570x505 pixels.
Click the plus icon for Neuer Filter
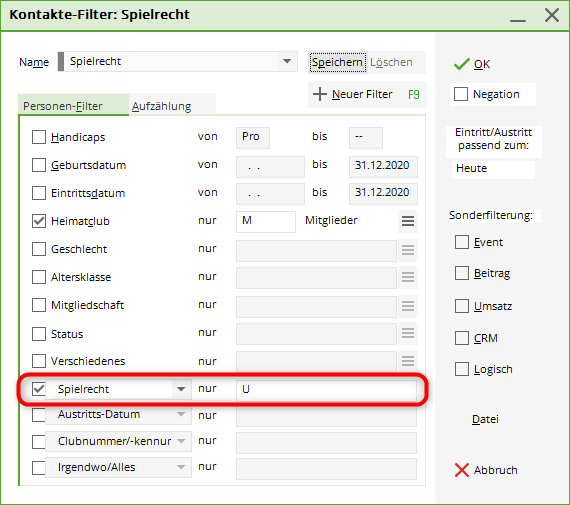point(320,94)
